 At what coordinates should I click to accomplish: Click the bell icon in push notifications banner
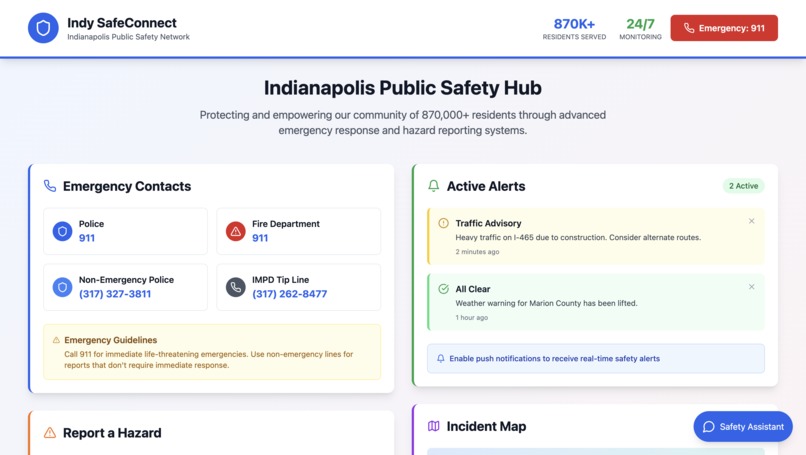click(x=441, y=358)
